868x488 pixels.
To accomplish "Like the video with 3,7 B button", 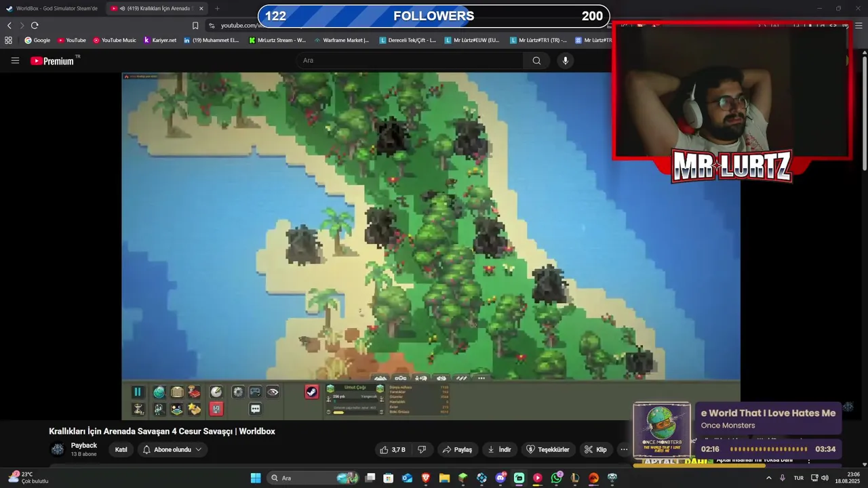I will click(393, 449).
